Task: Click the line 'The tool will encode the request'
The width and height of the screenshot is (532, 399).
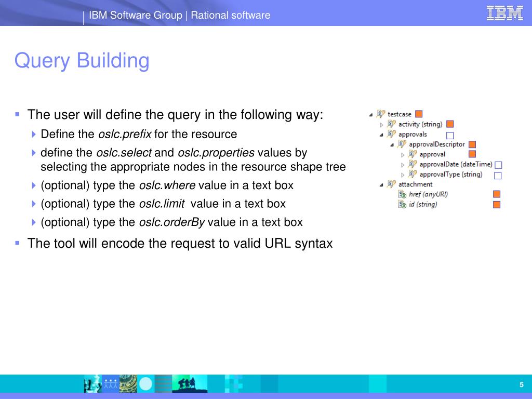Action: 180,243
